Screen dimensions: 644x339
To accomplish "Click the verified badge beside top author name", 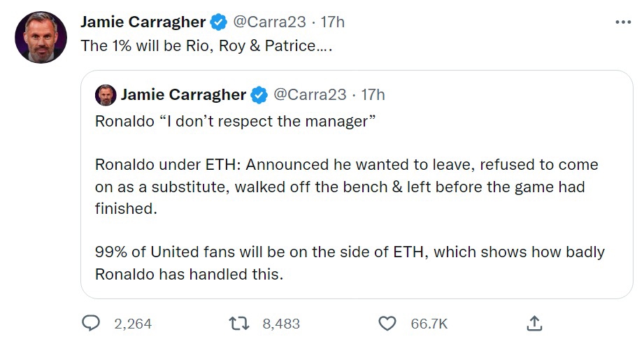I will tap(219, 22).
